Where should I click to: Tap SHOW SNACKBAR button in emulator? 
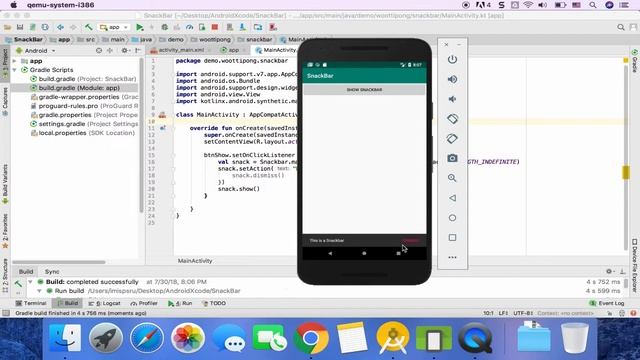[x=364, y=90]
